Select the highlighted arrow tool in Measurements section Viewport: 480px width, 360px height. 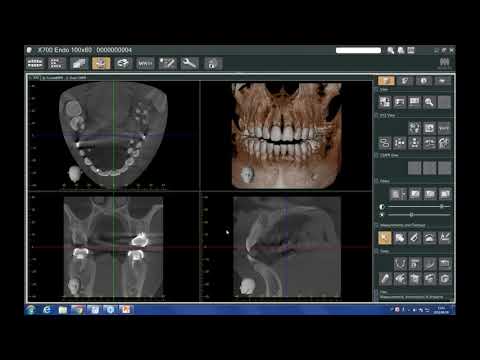coord(385,238)
